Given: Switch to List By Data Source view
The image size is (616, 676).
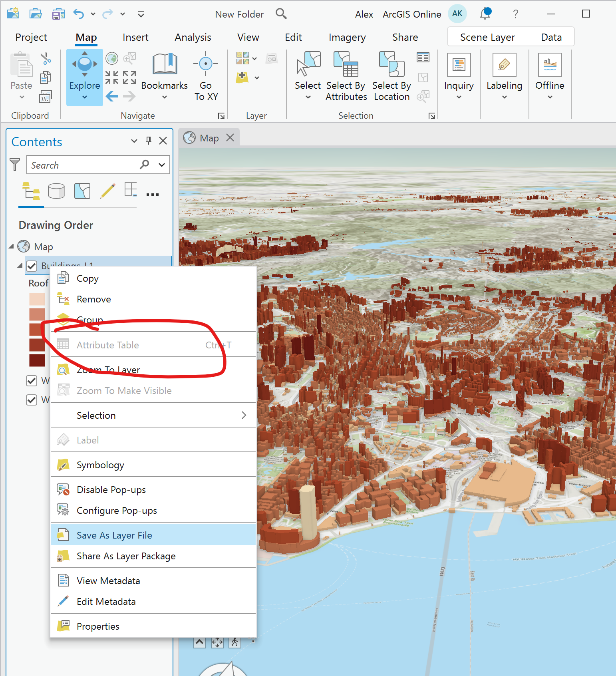Looking at the screenshot, I should coord(56,191).
